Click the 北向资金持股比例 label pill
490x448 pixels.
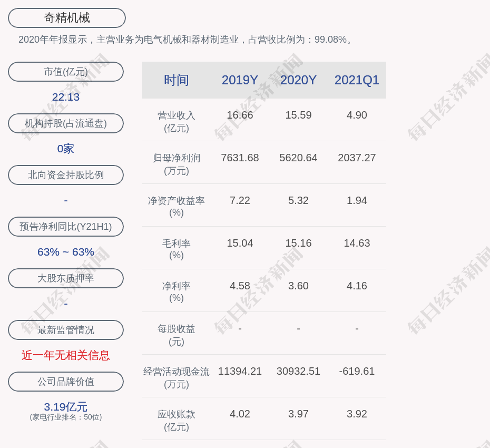[x=66, y=175]
